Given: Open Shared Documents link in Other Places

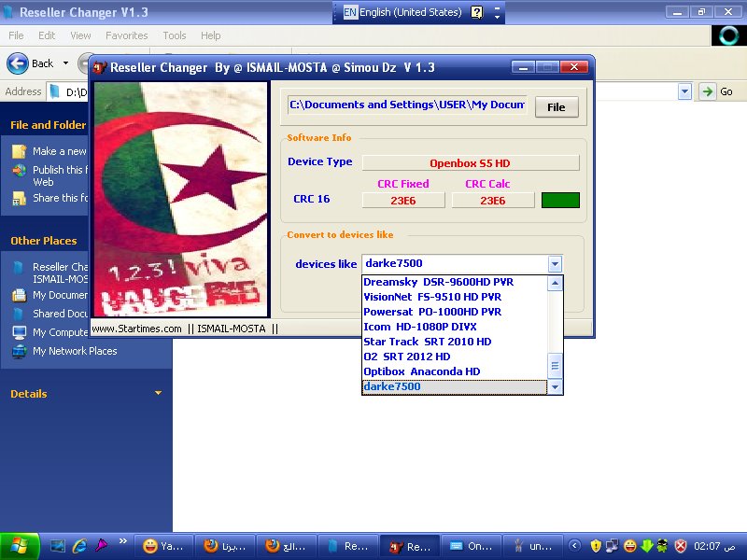Looking at the screenshot, I should point(50,314).
